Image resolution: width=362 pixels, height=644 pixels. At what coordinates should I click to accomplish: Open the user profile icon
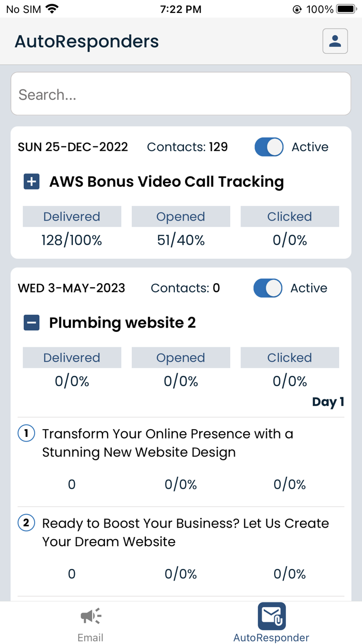click(x=335, y=41)
